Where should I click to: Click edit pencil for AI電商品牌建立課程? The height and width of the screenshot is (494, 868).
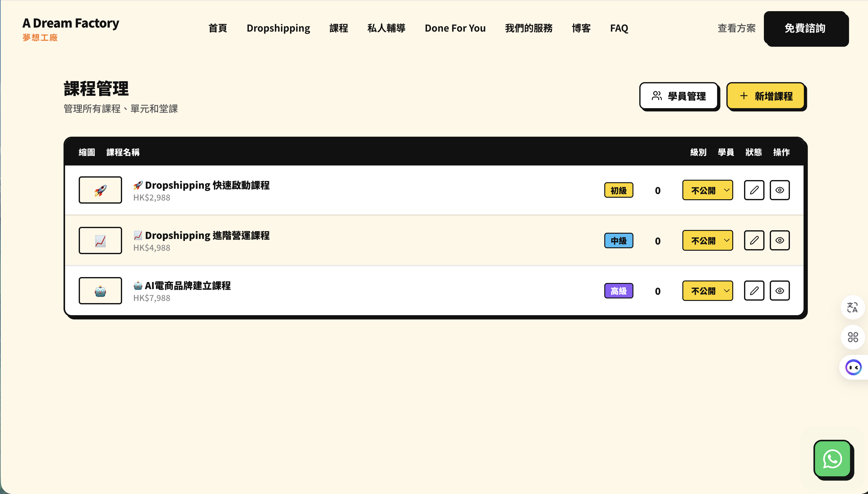coord(754,291)
